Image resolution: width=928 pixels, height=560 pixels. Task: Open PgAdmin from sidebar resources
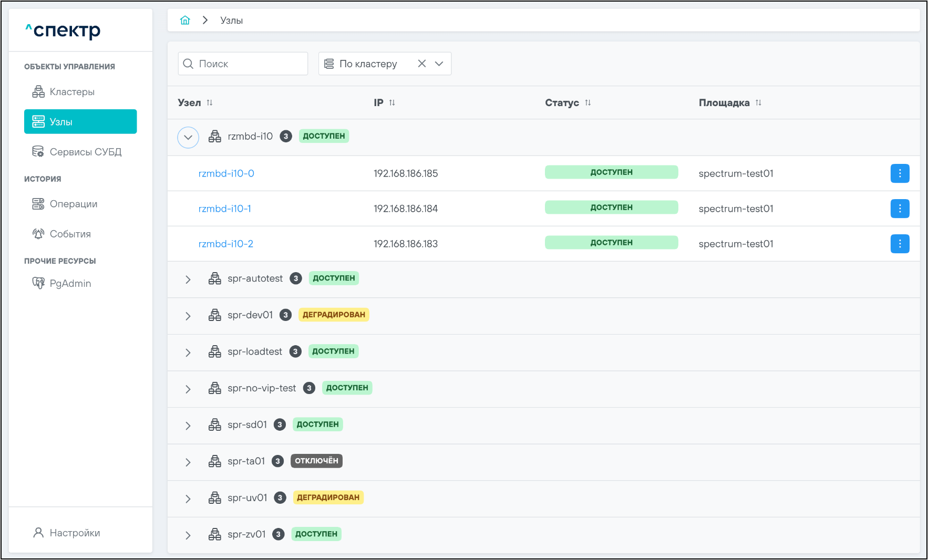tap(70, 284)
